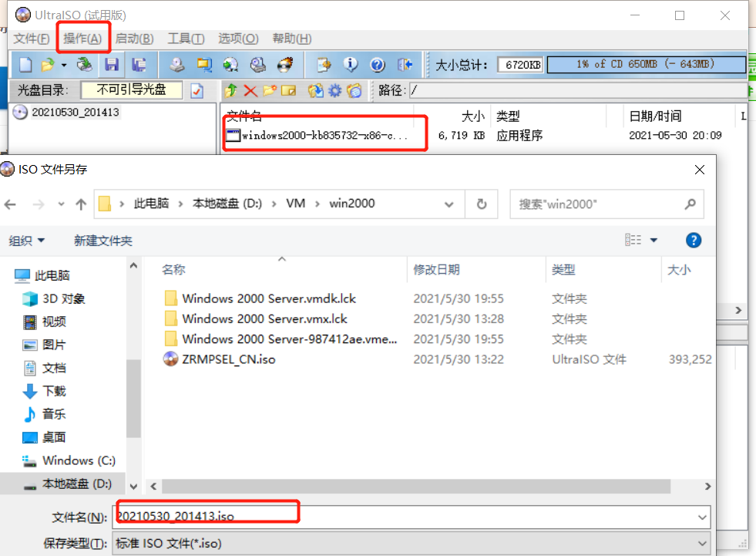
Task: Select Windows (C:) in navigation pane
Action: tap(79, 460)
